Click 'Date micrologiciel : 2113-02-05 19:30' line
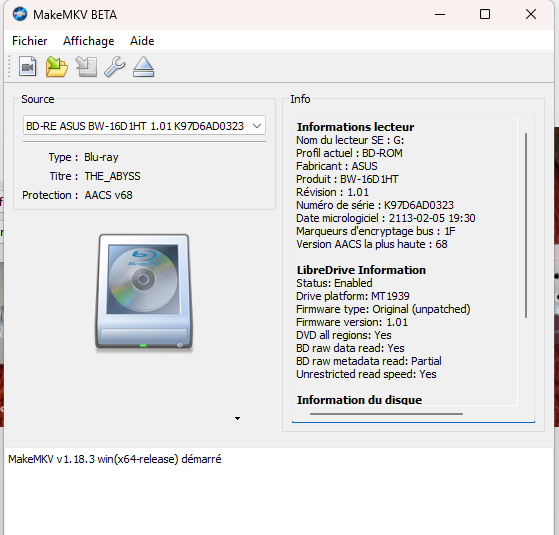Viewport: 559px width, 535px height. (386, 218)
